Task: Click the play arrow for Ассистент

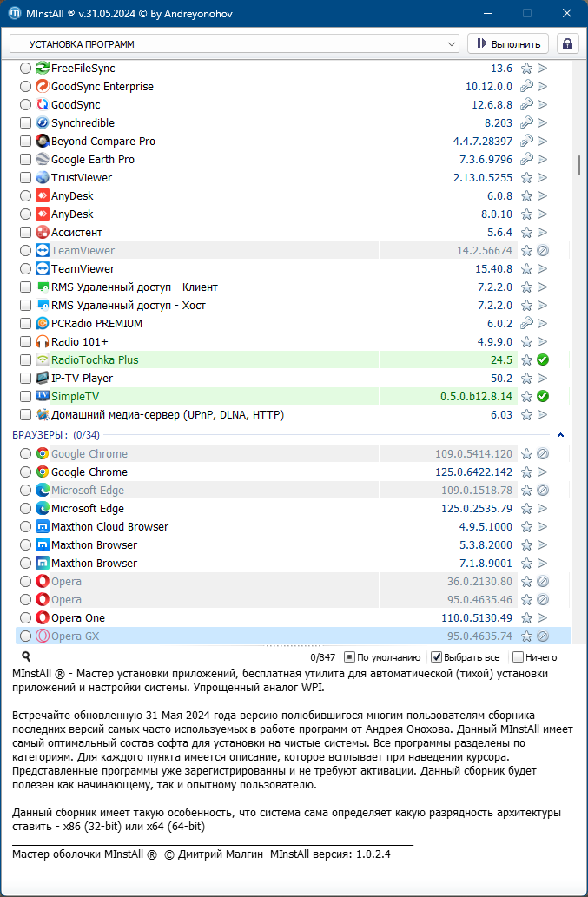Action: pyautogui.click(x=543, y=233)
